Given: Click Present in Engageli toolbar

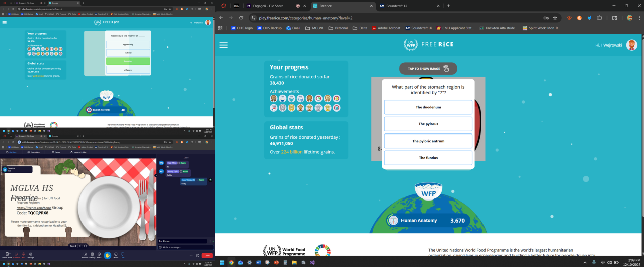Looking at the screenshot, I should click(x=85, y=255).
